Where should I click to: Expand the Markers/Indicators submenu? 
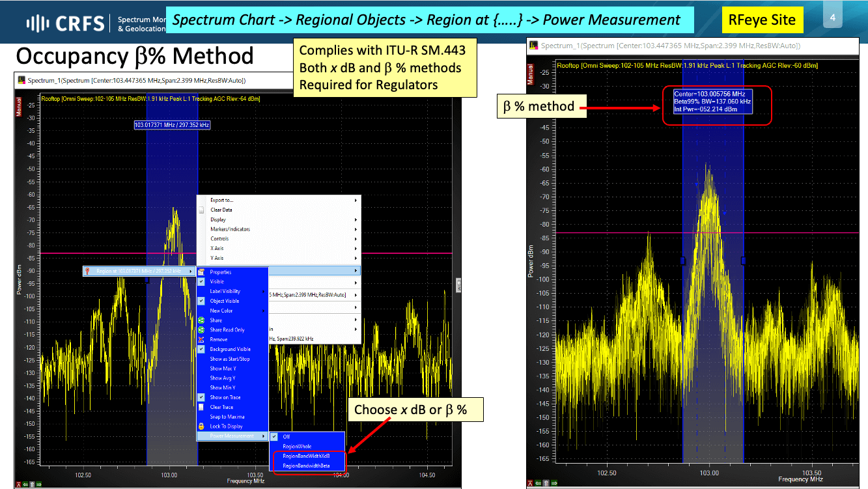click(279, 229)
